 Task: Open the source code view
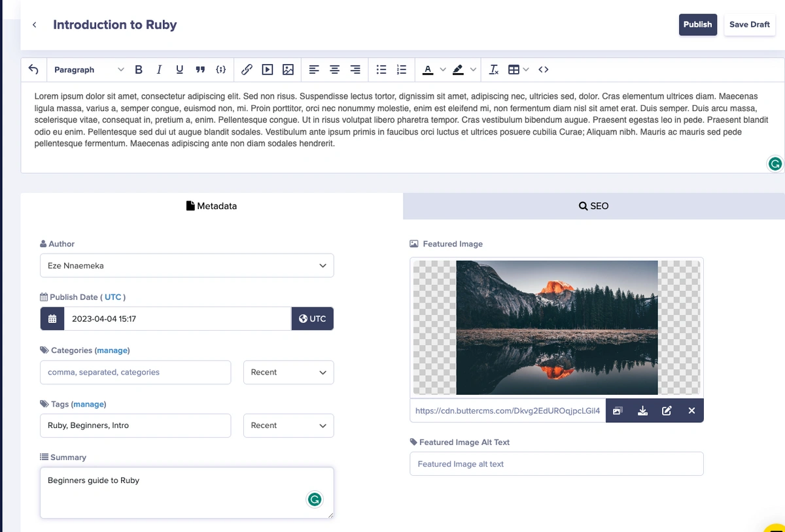click(543, 69)
